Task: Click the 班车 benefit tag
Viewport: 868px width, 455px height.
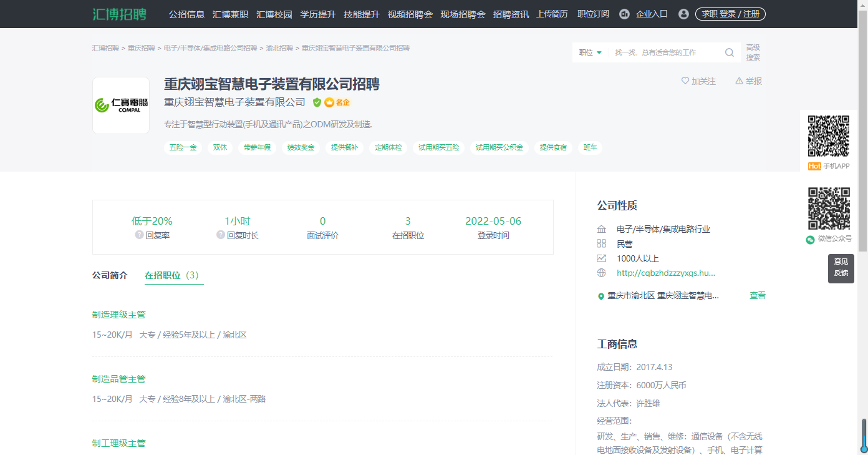Action: (x=591, y=148)
